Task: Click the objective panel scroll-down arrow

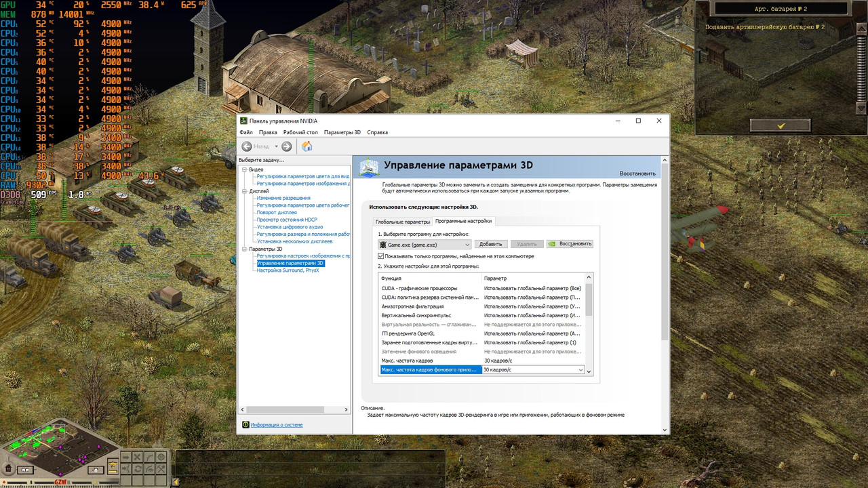Action: pyautogui.click(x=862, y=108)
